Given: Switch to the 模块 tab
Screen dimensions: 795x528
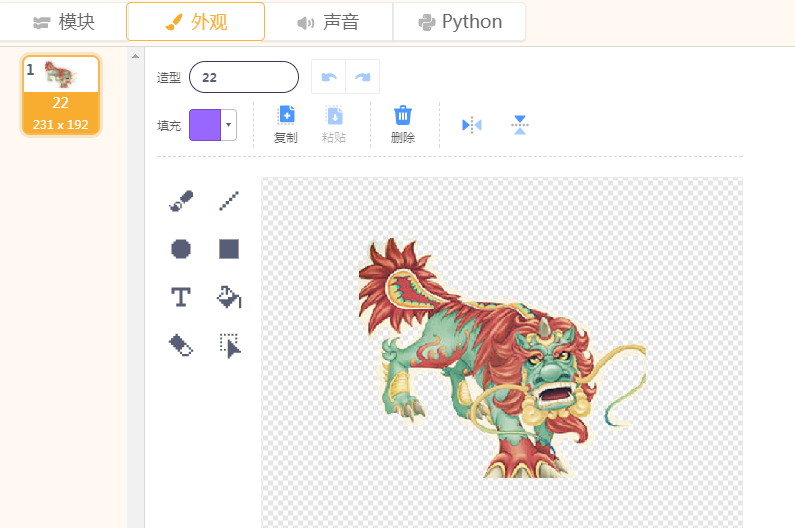Looking at the screenshot, I should click(x=63, y=22).
